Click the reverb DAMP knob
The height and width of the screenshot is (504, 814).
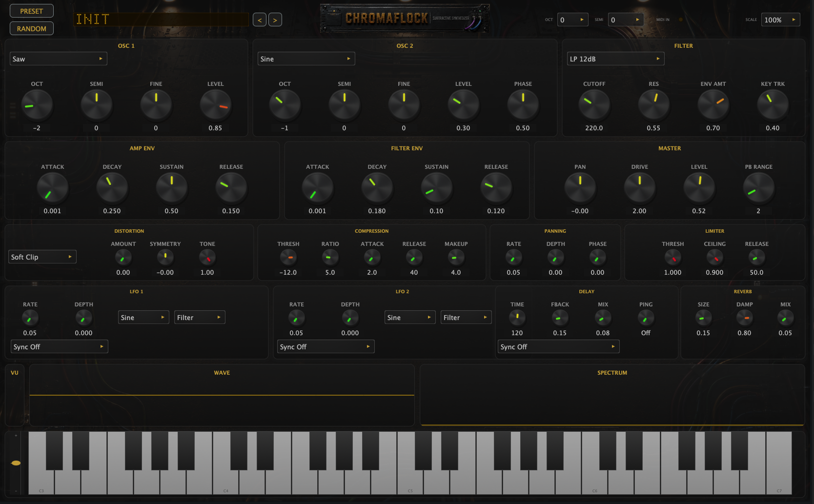745,318
